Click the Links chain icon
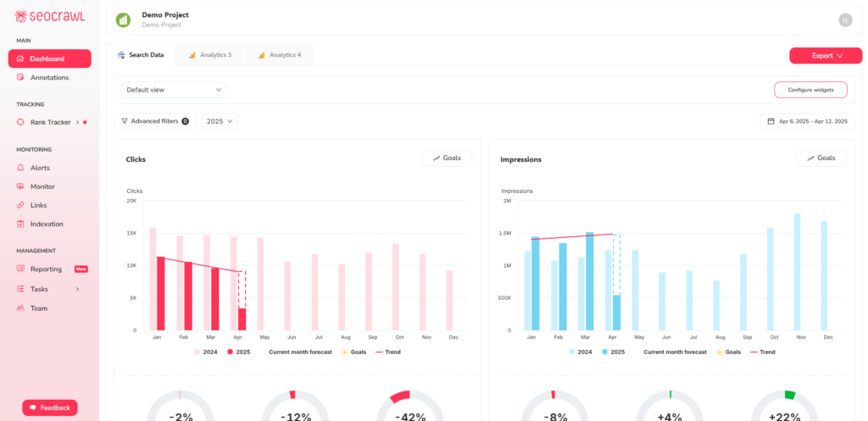Viewport: 868px width, 421px height. tap(20, 205)
